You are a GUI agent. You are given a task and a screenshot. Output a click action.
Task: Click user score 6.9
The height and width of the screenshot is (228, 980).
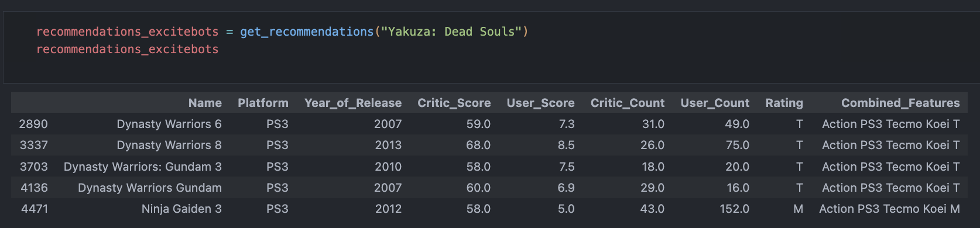[566, 188]
